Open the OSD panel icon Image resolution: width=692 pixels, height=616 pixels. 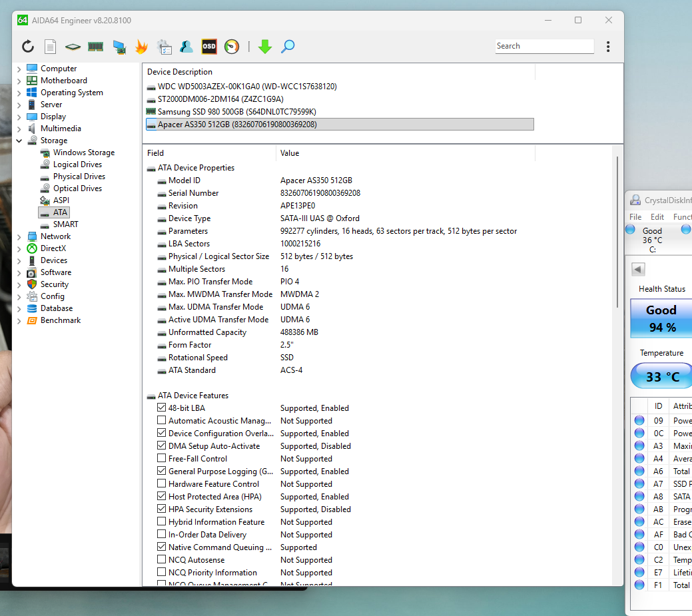click(x=209, y=47)
